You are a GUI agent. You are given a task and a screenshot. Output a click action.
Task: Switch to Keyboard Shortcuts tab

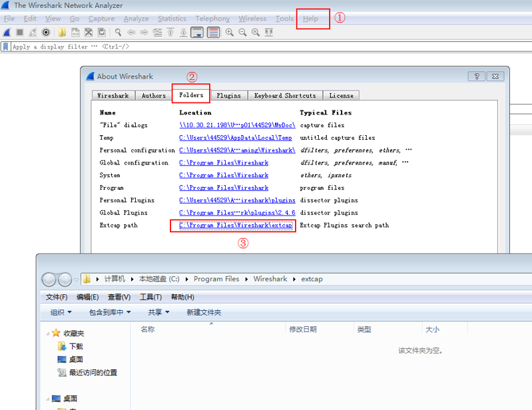285,96
